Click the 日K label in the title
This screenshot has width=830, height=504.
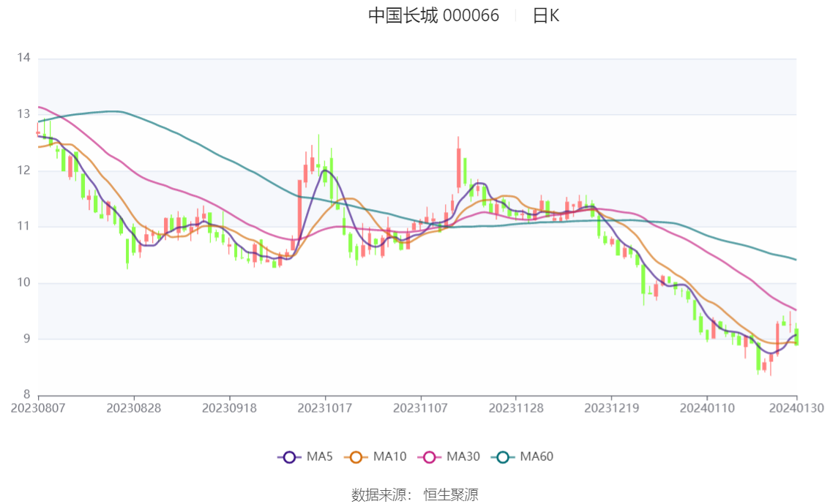[546, 15]
